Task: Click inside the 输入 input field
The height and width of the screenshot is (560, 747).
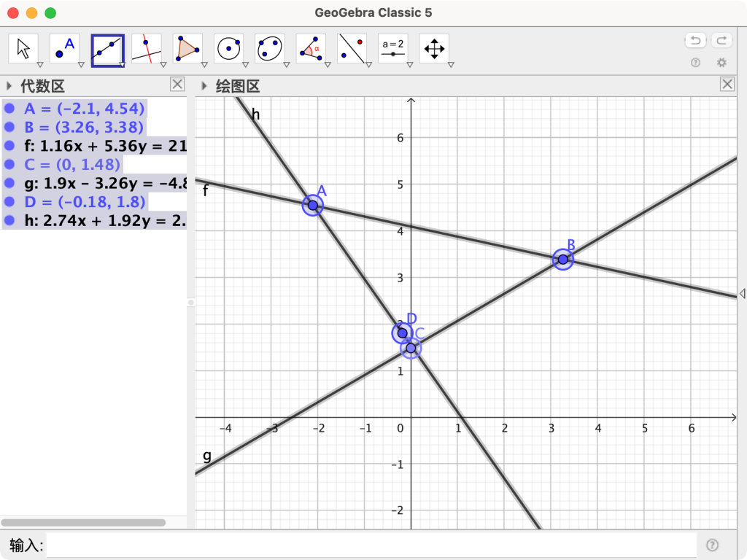Action: coord(365,545)
